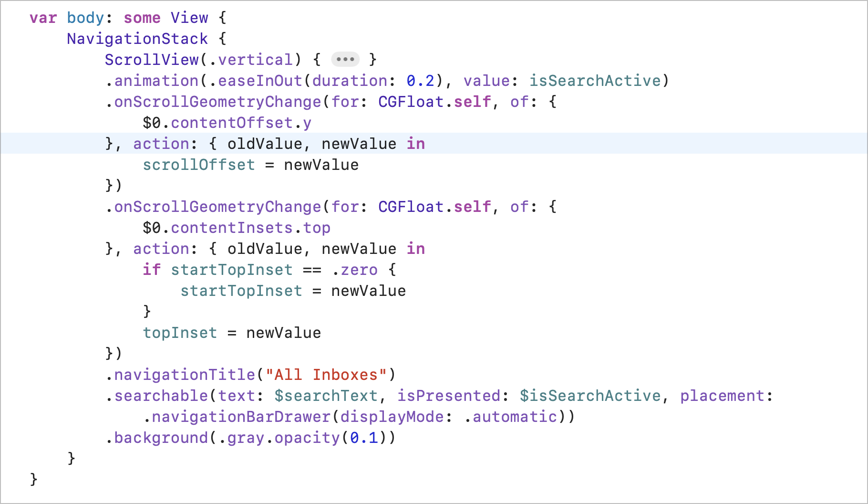Click '.automatic' display mode
This screenshot has height=504, width=868.
click(x=510, y=417)
